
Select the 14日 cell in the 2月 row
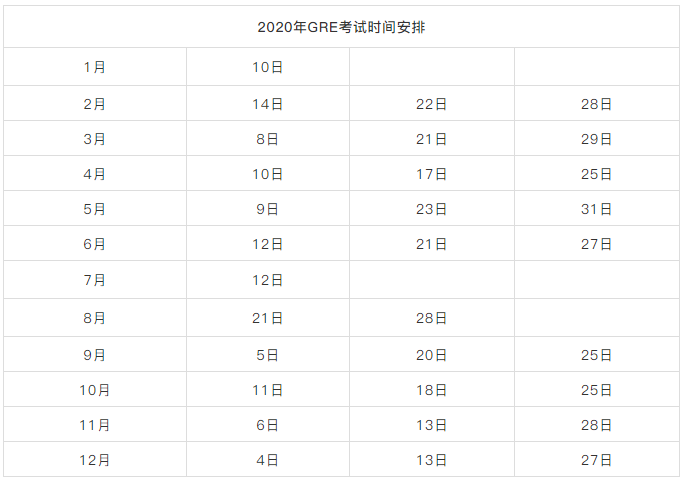click(x=268, y=103)
